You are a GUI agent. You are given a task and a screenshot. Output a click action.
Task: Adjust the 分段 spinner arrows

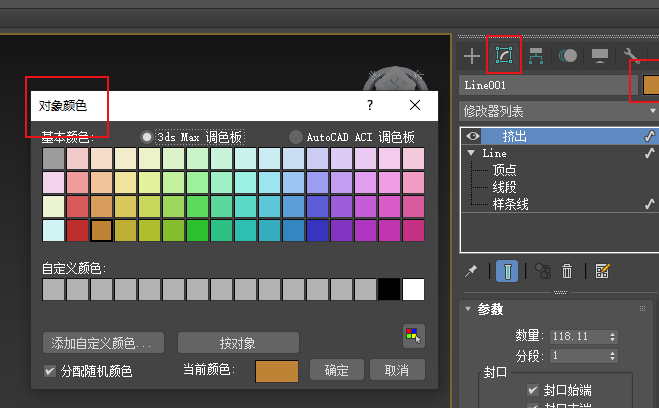pos(612,356)
